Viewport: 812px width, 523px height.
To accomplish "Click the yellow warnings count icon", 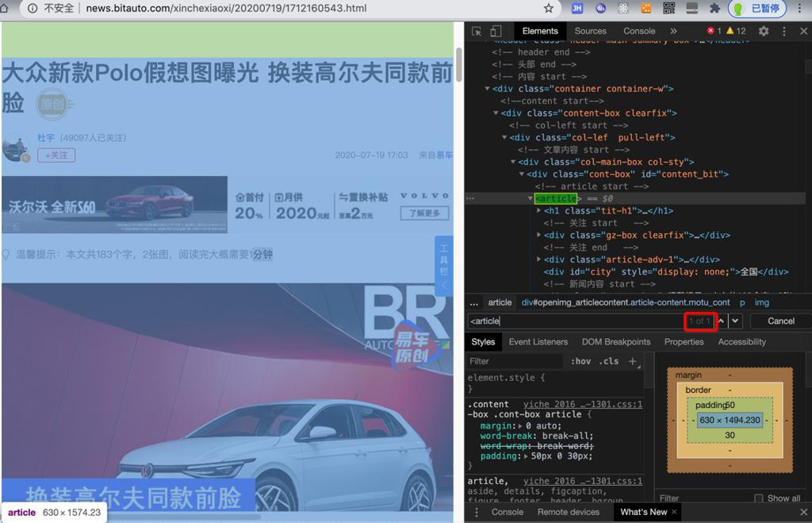I will click(730, 31).
